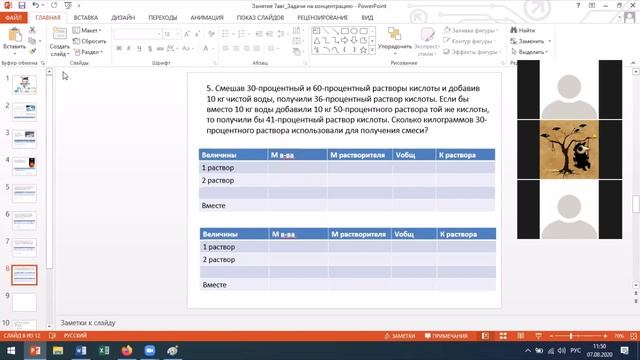Select slide 5 thumbnail
This screenshot has width=640, height=360.
click(24, 193)
